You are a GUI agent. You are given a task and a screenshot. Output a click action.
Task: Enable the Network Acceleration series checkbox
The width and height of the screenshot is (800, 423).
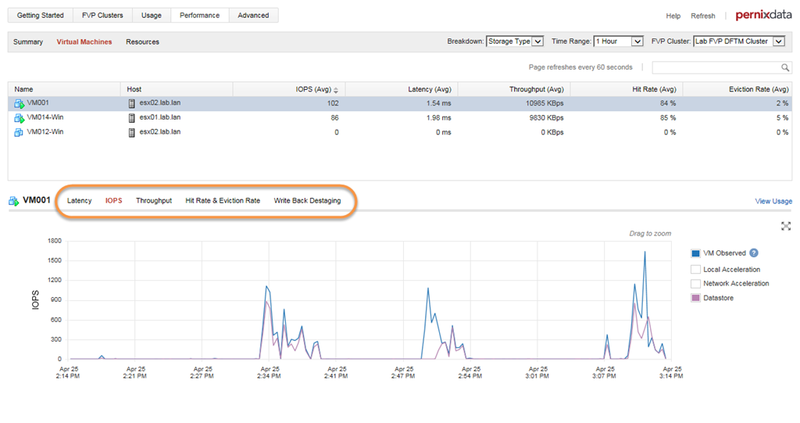pyautogui.click(x=695, y=284)
